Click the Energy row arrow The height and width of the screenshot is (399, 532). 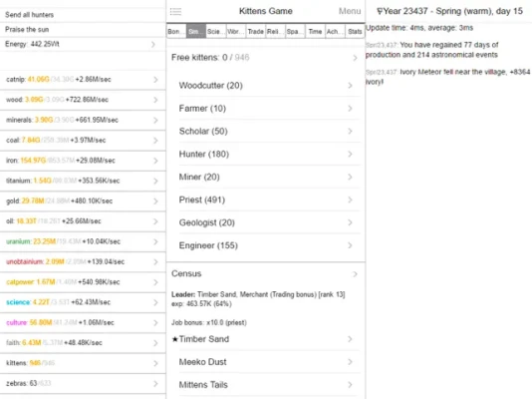(x=153, y=44)
